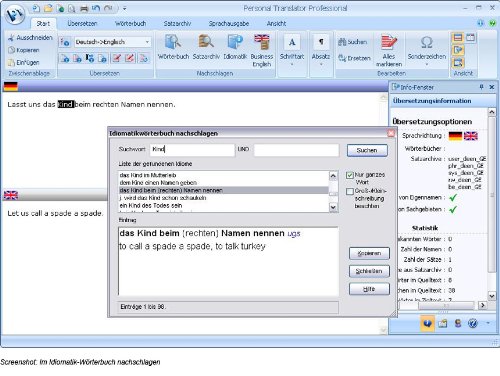Image resolution: width=500 pixels, height=376 pixels.
Task: Click Alles markieren icon
Action: coord(389,50)
